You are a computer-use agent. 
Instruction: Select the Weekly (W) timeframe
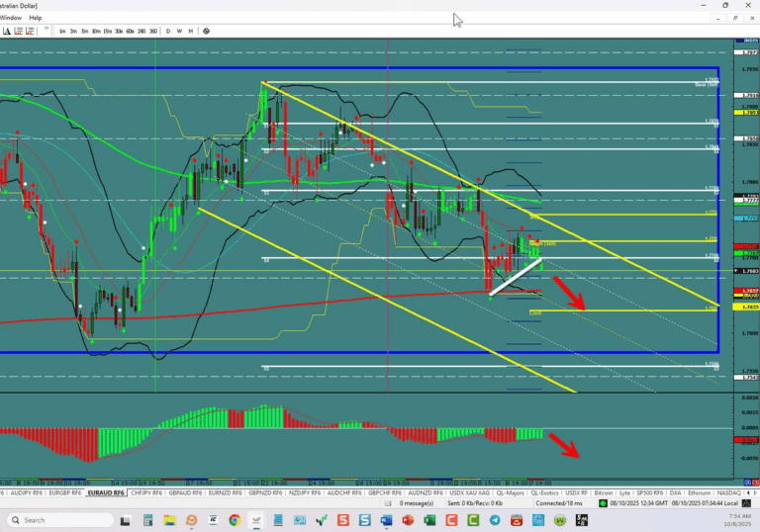[x=179, y=31]
